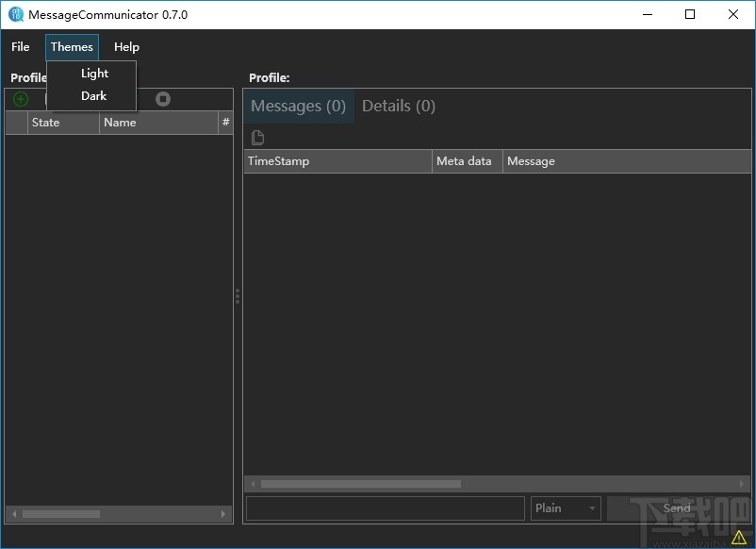
Task: Click the TimeStamp column header
Action: click(279, 160)
